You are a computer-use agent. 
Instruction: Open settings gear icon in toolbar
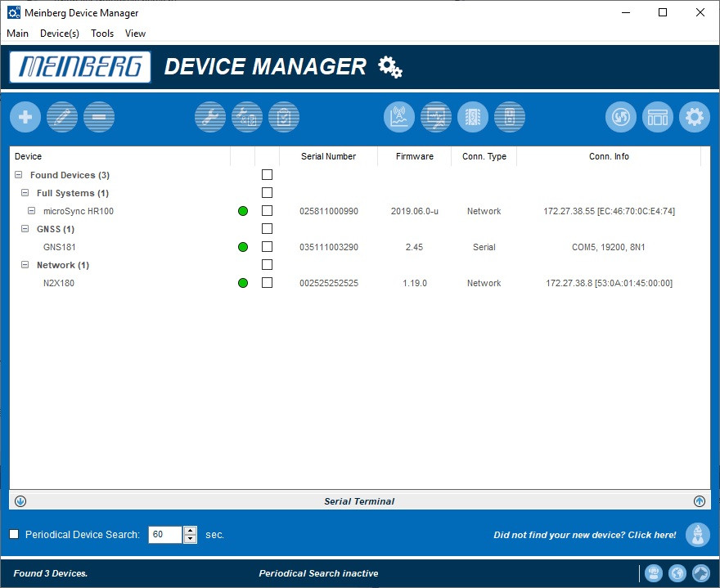click(695, 118)
